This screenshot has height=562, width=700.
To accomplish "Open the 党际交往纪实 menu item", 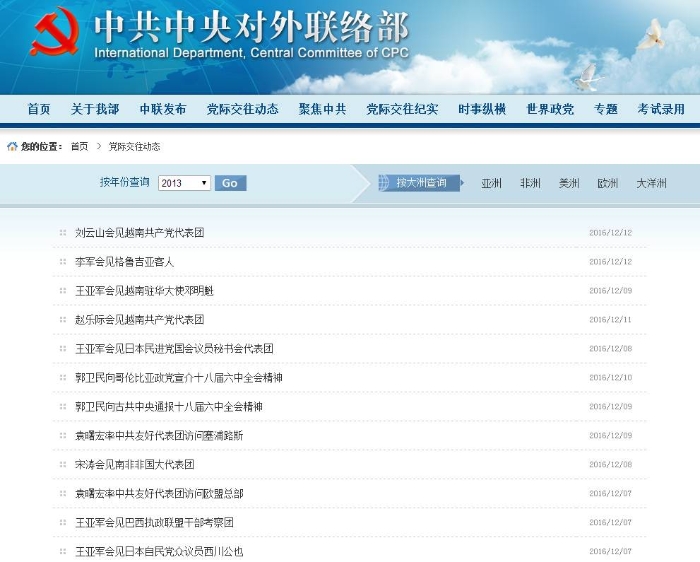I will tap(402, 109).
